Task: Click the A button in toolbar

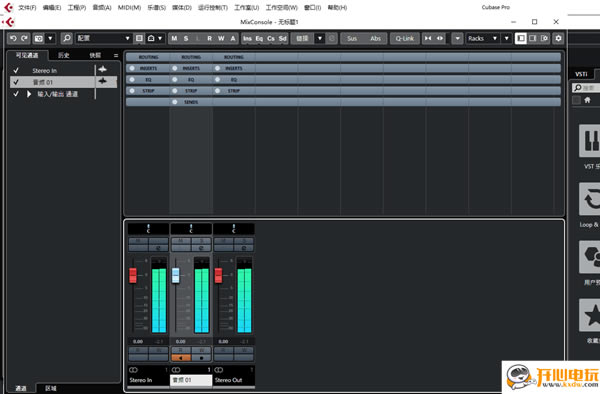Action: tap(233, 38)
